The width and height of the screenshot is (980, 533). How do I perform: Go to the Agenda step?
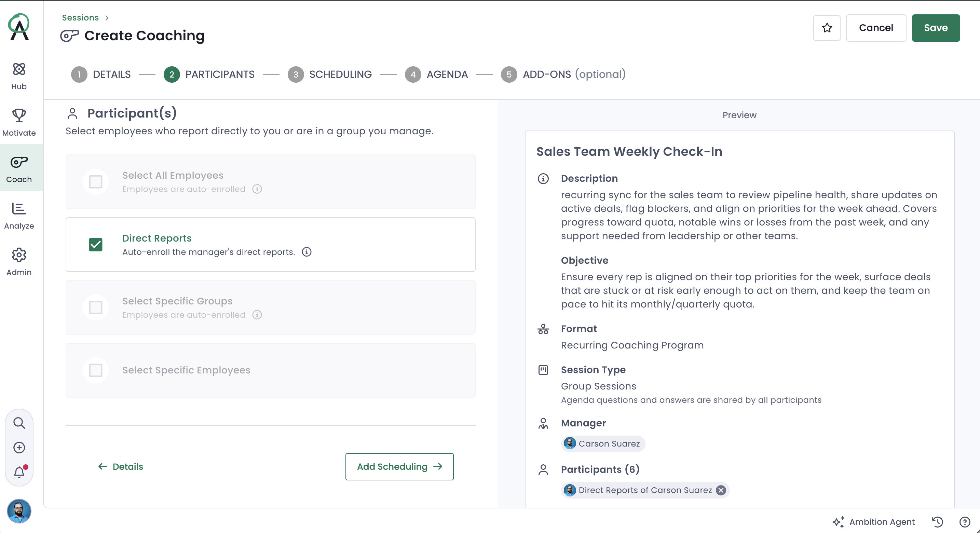(x=436, y=74)
